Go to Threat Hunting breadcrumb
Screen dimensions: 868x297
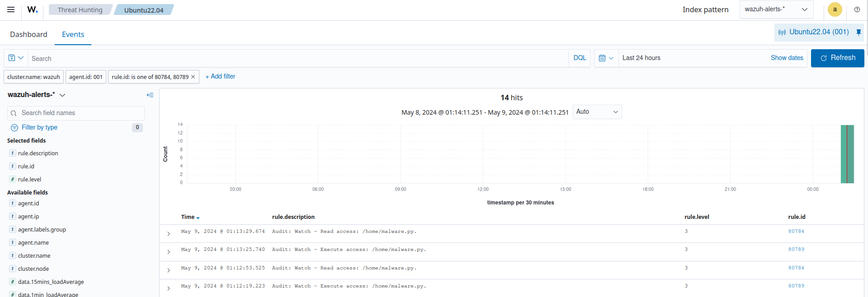(x=80, y=10)
